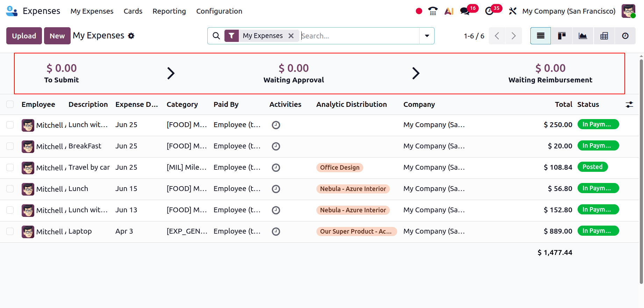
Task: Toggle the select-all header checkbox
Action: (x=10, y=104)
